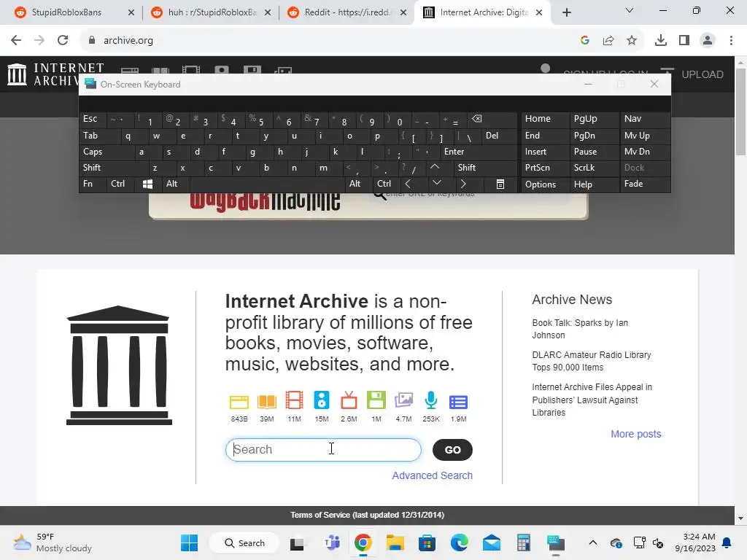Toggle Chrome side panel
The width and height of the screenshot is (747, 560).
coord(684,41)
